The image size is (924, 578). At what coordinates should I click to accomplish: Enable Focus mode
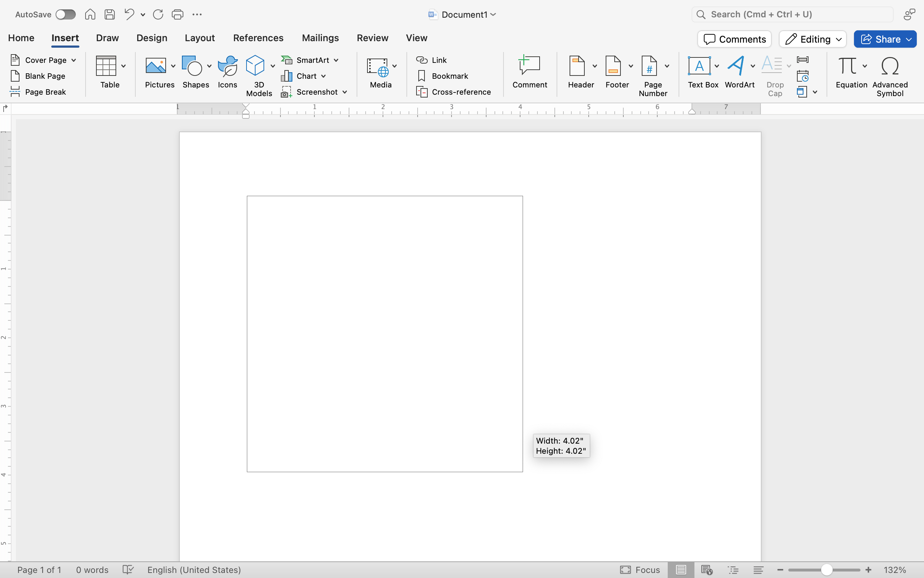coord(640,570)
